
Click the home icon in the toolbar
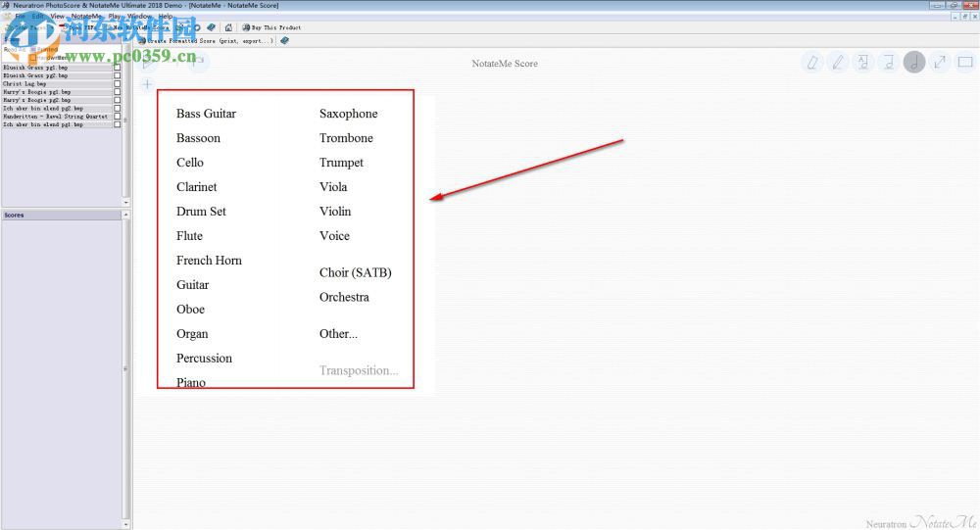point(228,27)
